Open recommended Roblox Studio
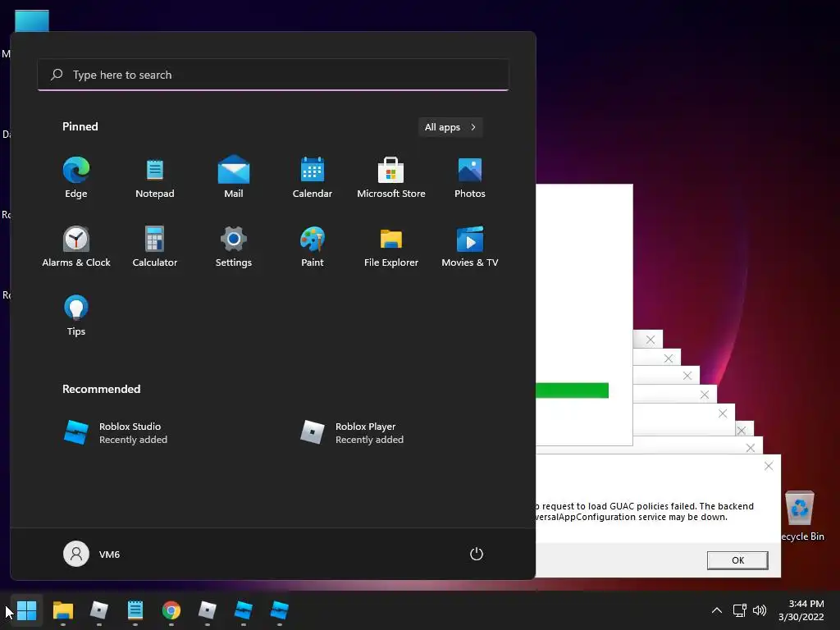 [116, 433]
